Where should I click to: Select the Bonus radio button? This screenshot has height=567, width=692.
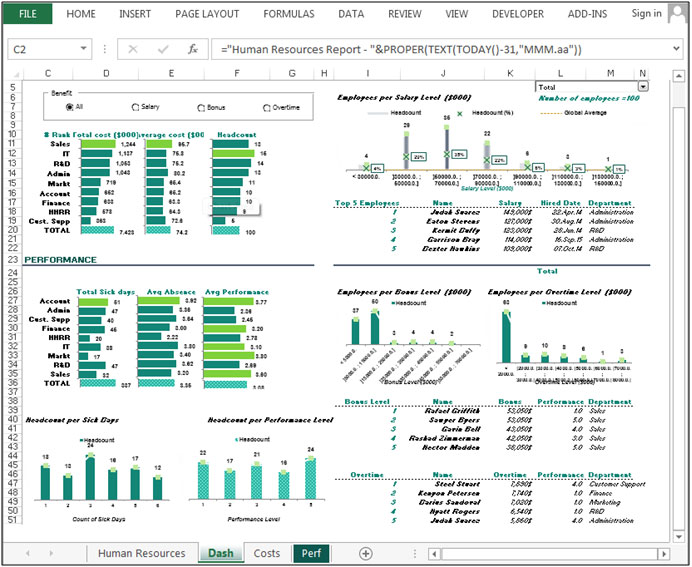click(x=201, y=108)
